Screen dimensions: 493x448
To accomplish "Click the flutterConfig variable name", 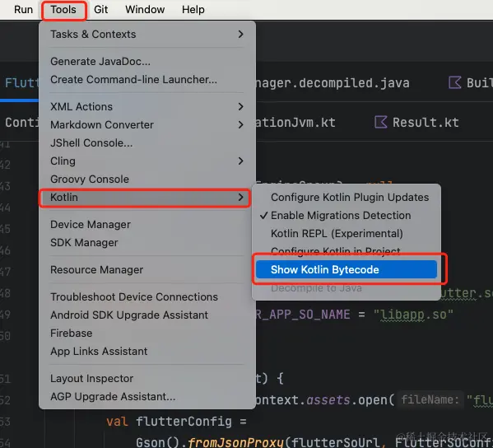I will coord(184,422).
